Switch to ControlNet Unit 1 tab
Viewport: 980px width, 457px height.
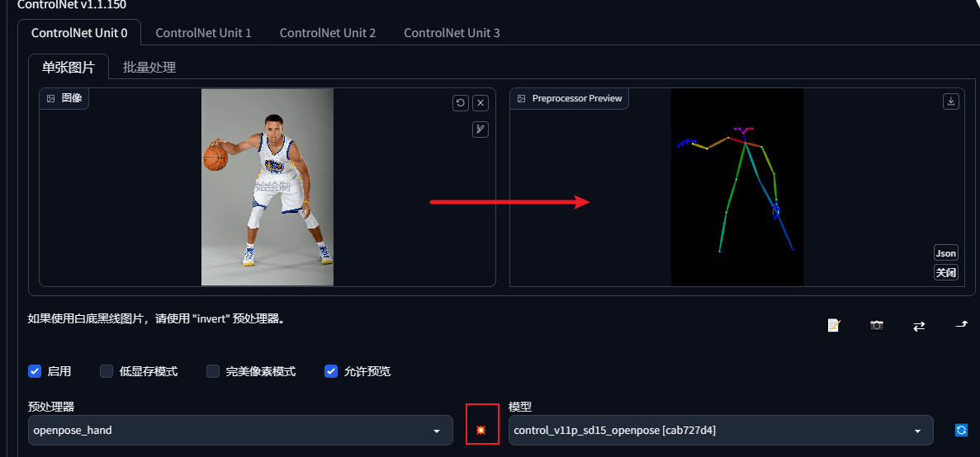pos(203,33)
